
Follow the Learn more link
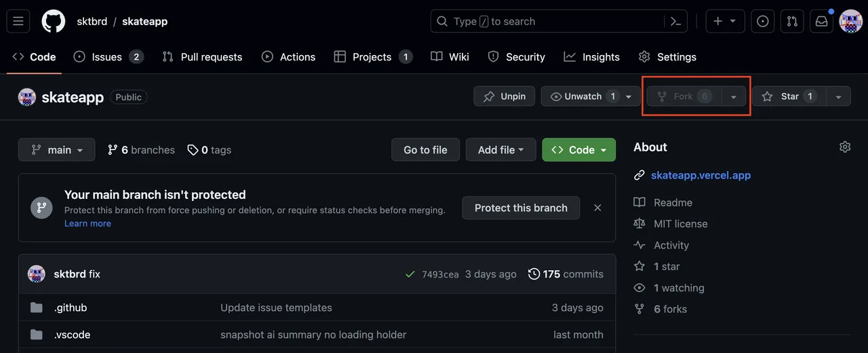pos(87,223)
